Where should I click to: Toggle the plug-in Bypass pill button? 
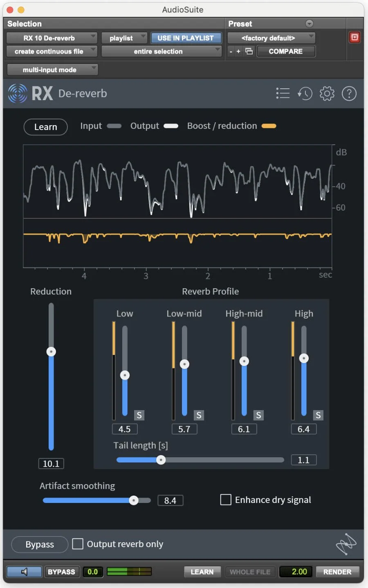[40, 544]
